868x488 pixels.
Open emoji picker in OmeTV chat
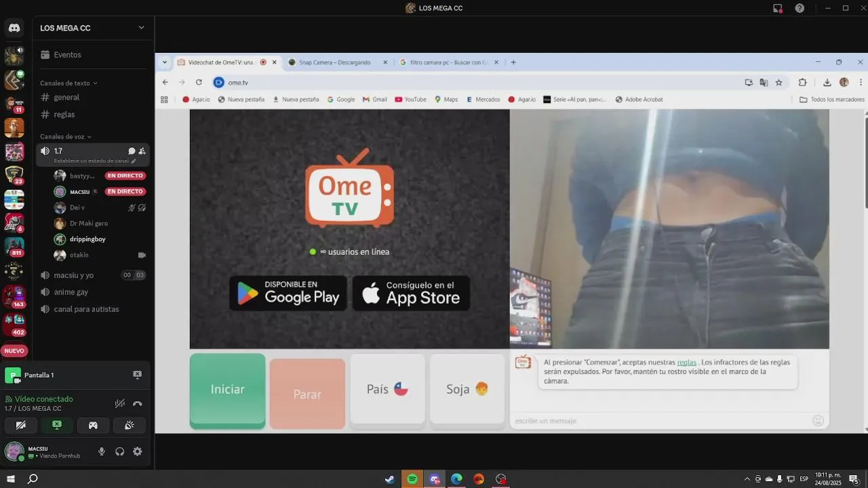coord(818,421)
